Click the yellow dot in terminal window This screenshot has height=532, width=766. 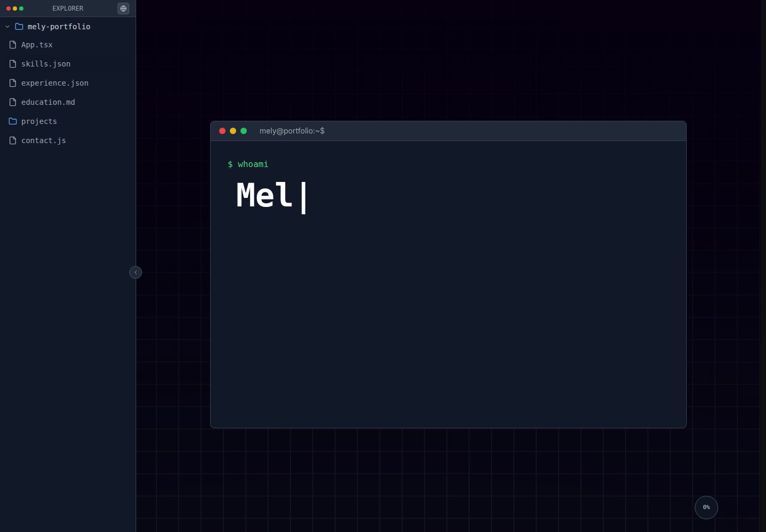233,131
